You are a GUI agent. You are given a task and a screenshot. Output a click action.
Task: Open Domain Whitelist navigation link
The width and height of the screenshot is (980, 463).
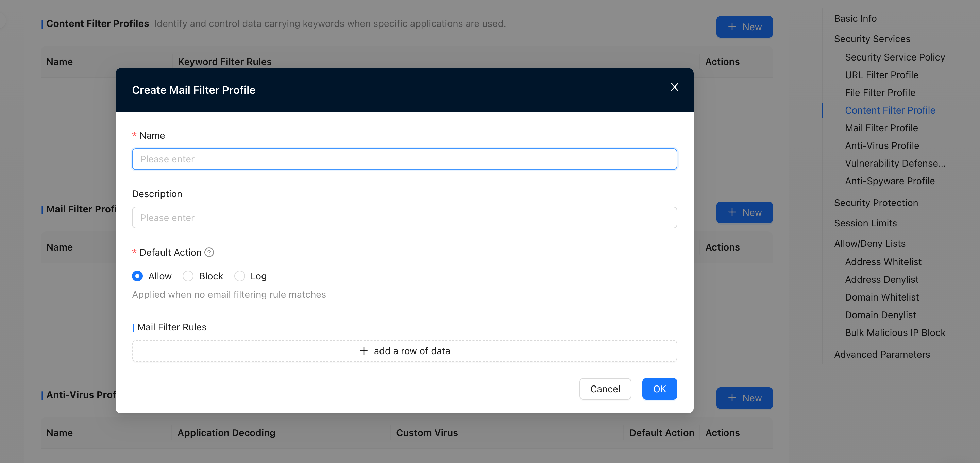[x=882, y=297]
